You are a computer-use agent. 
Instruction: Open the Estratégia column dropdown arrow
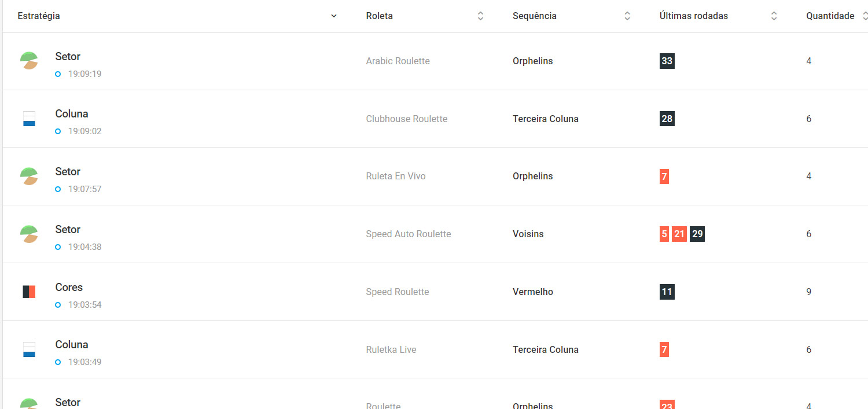(333, 16)
